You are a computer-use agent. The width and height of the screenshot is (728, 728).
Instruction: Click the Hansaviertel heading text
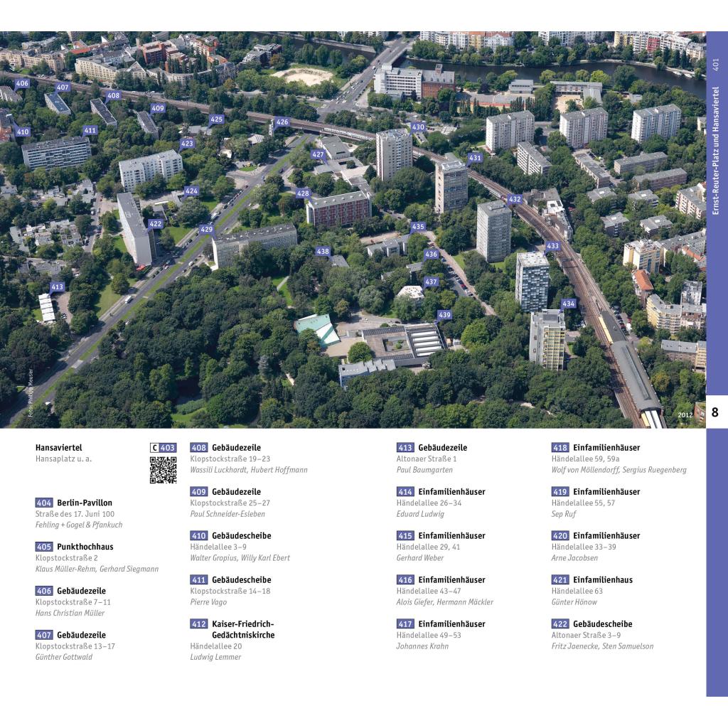click(x=58, y=448)
